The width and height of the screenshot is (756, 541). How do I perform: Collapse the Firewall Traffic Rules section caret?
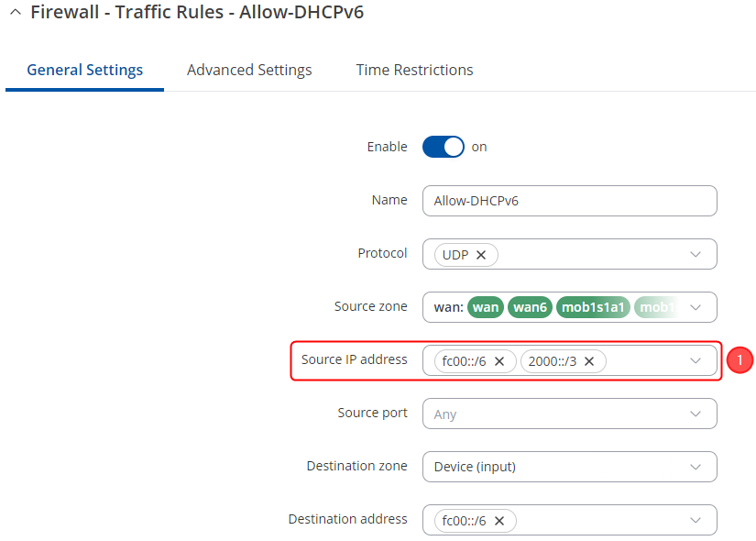tap(15, 13)
